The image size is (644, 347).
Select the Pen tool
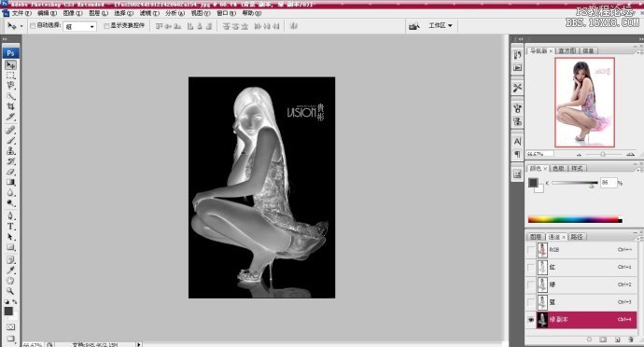click(x=10, y=216)
